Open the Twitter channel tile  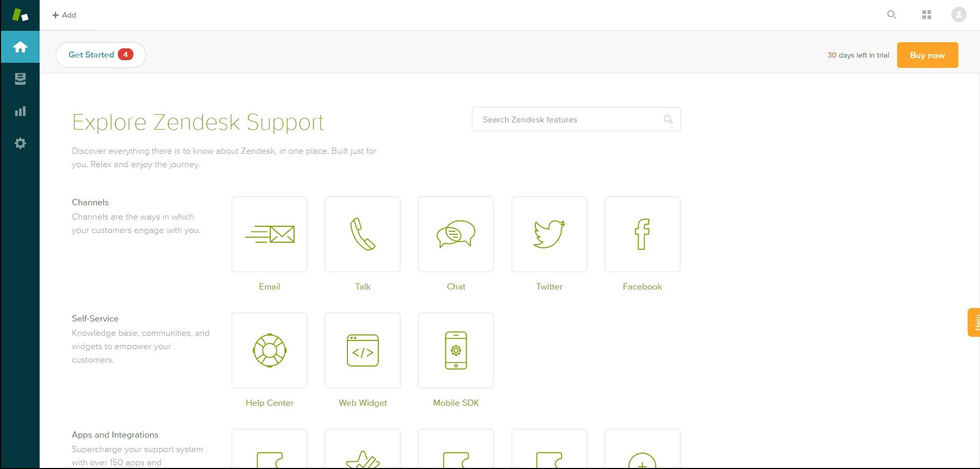[x=549, y=234]
